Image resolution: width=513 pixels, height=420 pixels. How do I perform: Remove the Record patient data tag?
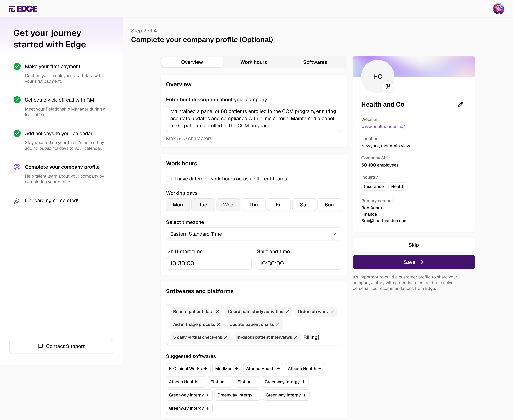tap(217, 312)
